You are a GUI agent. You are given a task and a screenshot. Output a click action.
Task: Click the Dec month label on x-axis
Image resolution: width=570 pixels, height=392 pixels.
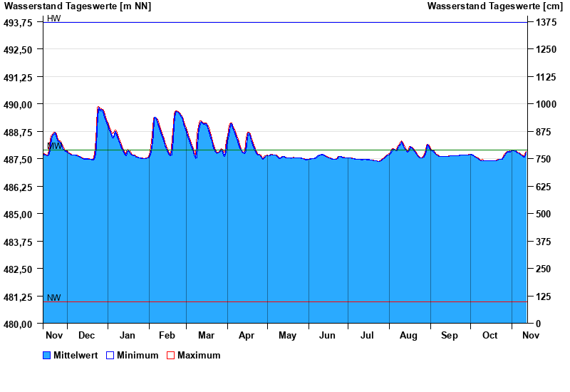[x=87, y=336]
